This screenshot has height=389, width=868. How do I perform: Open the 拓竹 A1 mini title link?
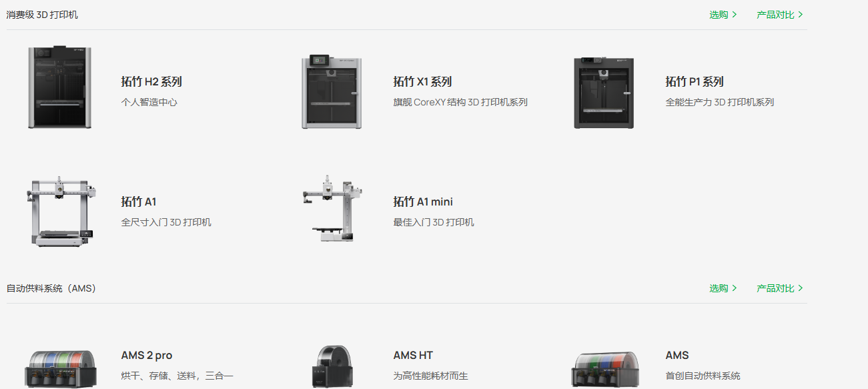(423, 202)
